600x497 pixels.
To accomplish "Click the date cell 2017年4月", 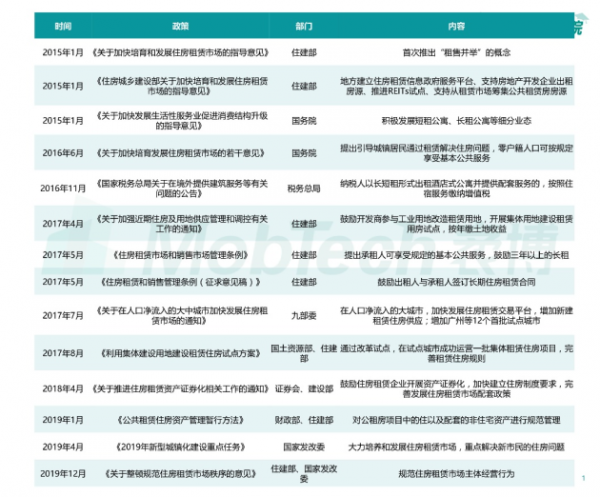I will click(63, 223).
